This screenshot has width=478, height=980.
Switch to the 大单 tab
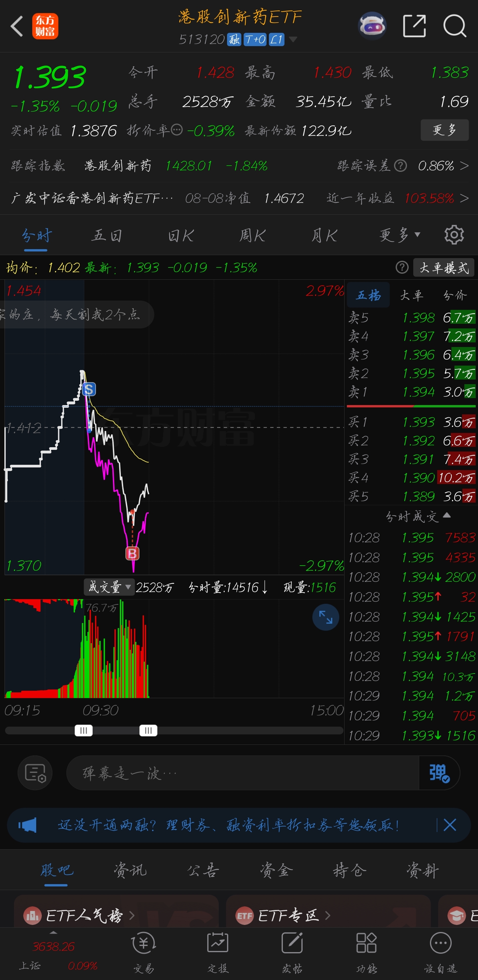coord(411,295)
